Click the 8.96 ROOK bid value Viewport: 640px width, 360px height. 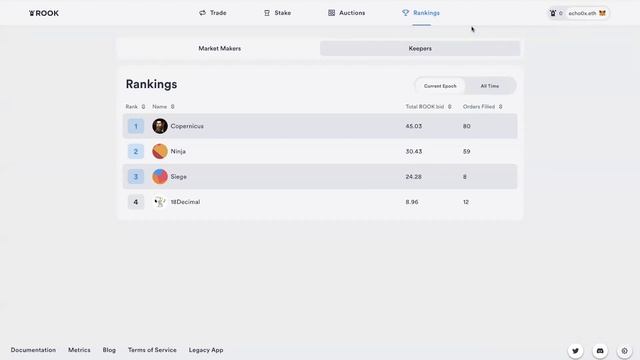[x=412, y=202]
